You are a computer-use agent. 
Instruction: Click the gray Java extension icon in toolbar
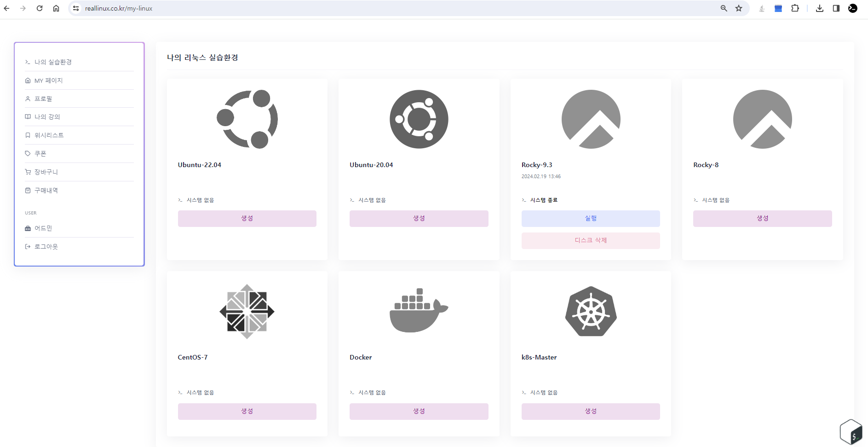coord(762,8)
